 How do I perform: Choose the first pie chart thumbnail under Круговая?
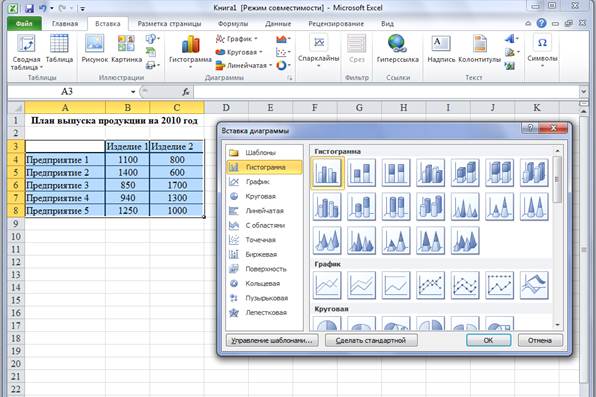[x=327, y=323]
